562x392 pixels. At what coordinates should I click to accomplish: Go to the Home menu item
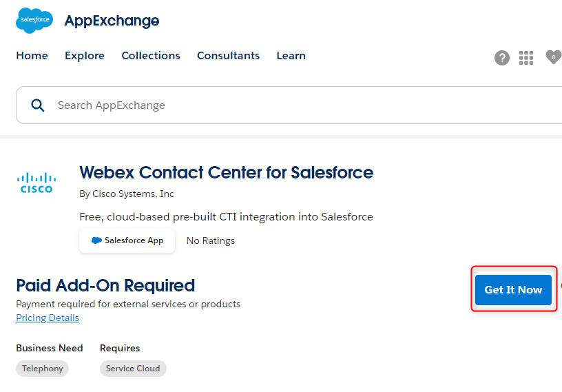pyautogui.click(x=32, y=56)
